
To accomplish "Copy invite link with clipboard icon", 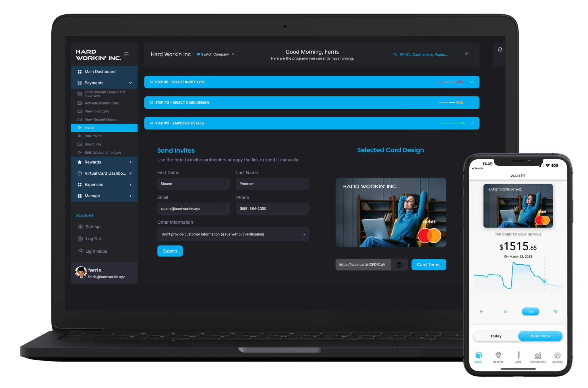I will 399,265.
